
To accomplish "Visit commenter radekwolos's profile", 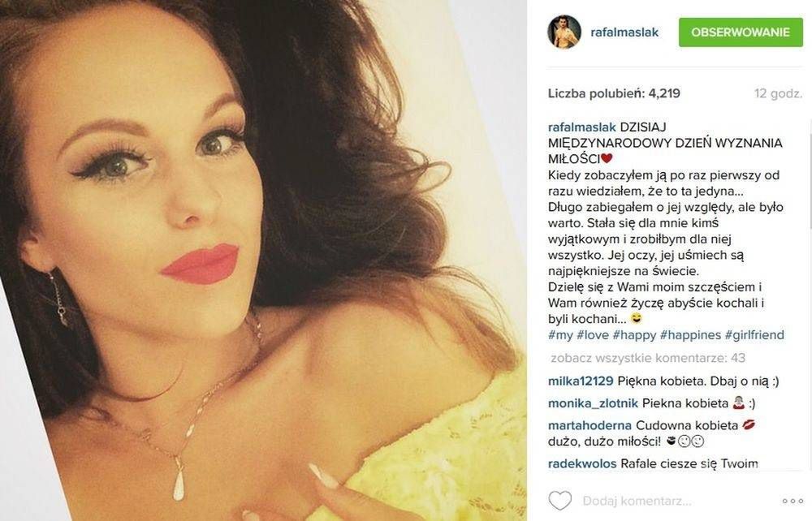I will pyautogui.click(x=582, y=463).
